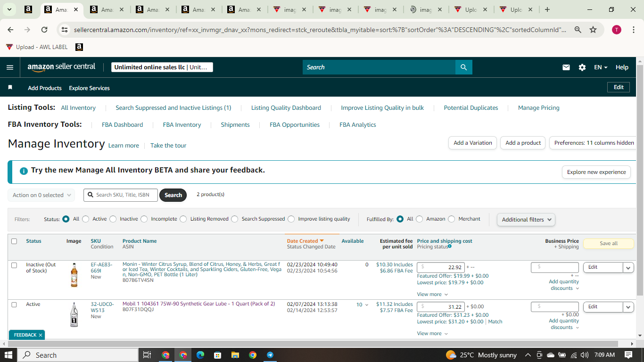The image size is (644, 362).
Task: Choose the Inactive status radio button
Action: click(x=113, y=219)
